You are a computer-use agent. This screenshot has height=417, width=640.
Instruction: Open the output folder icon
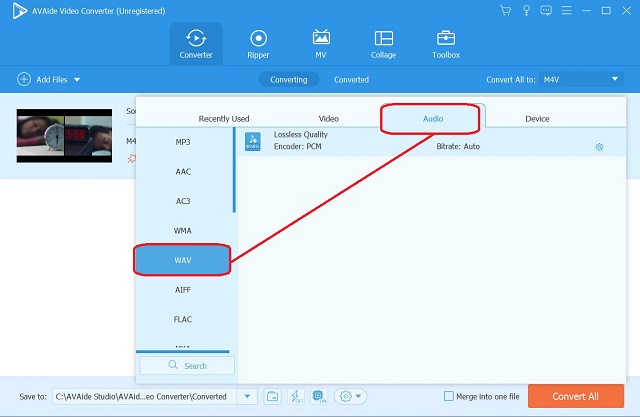point(272,396)
